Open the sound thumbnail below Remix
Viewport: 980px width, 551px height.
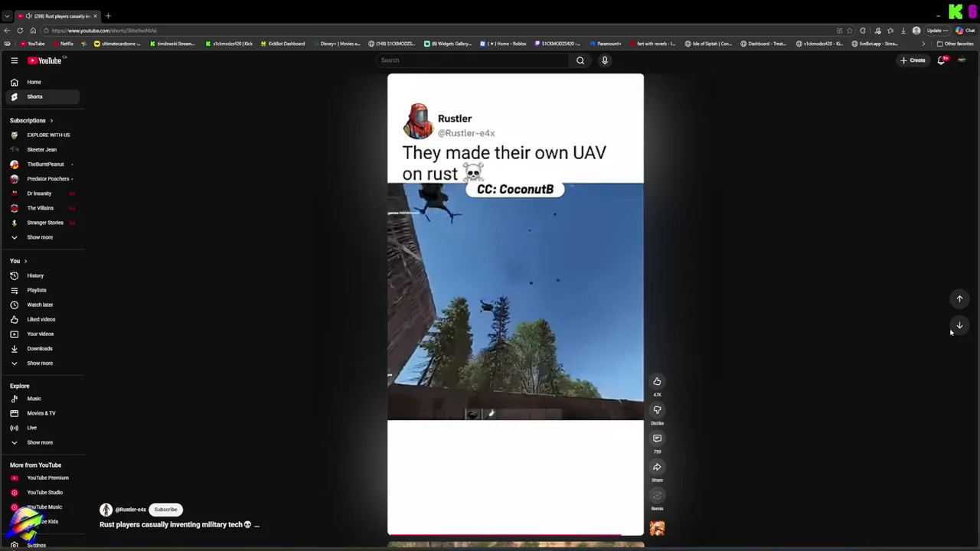click(657, 528)
